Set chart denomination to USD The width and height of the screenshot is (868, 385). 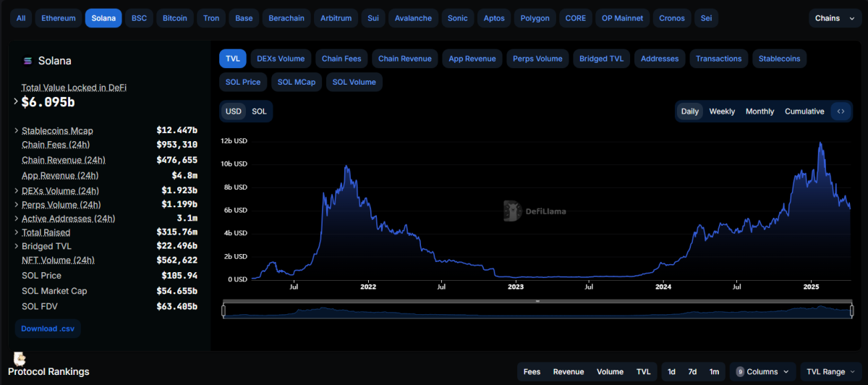[x=234, y=111]
